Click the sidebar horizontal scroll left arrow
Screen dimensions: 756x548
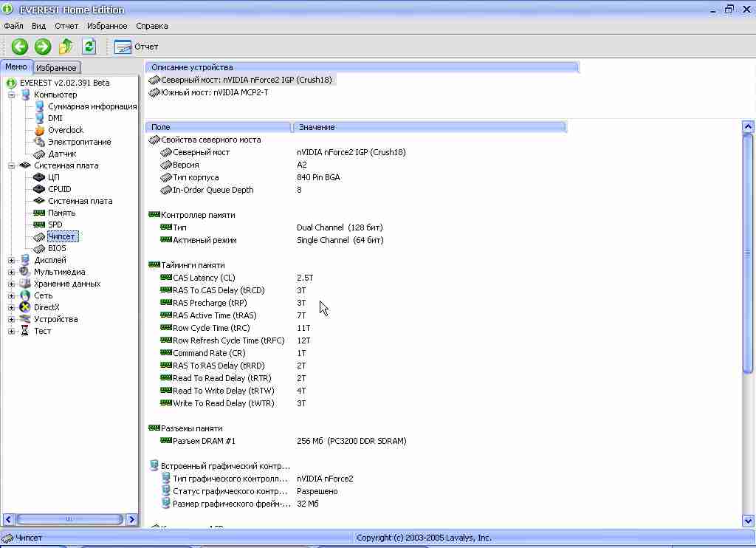click(8, 519)
